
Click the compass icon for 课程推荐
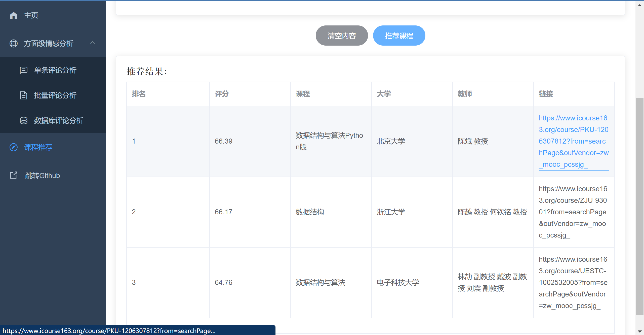coord(14,147)
